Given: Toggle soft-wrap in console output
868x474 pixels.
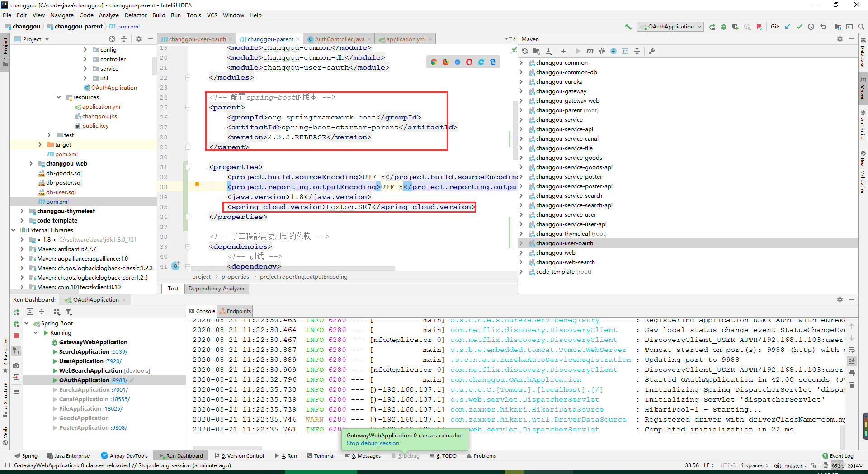Looking at the screenshot, I should (x=852, y=350).
